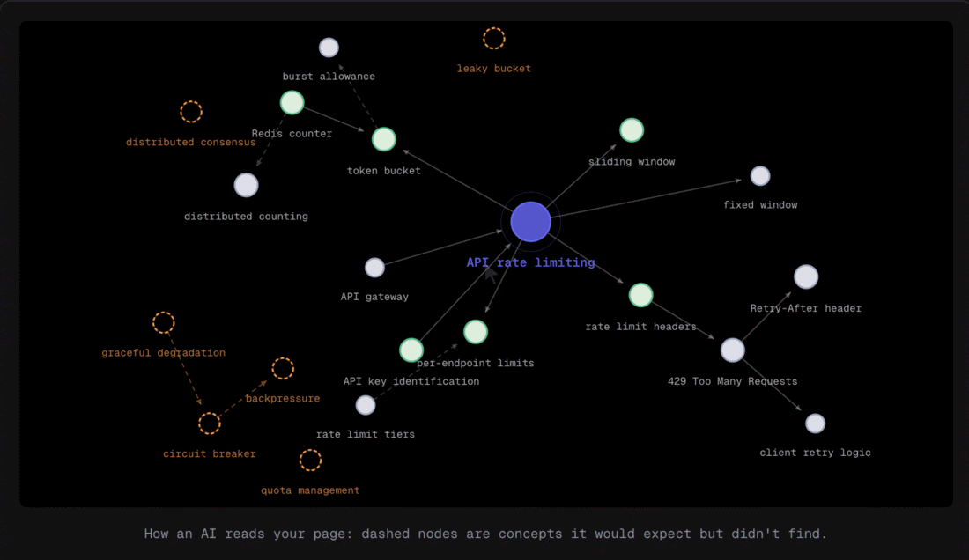Click the 'rate limit headers' label text
The height and width of the screenshot is (560, 969).
[640, 327]
